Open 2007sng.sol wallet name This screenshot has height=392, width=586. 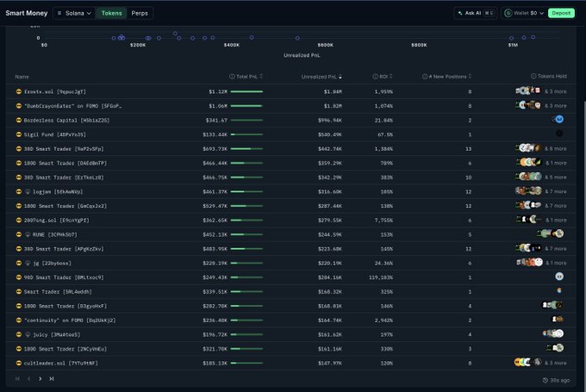[56, 220]
